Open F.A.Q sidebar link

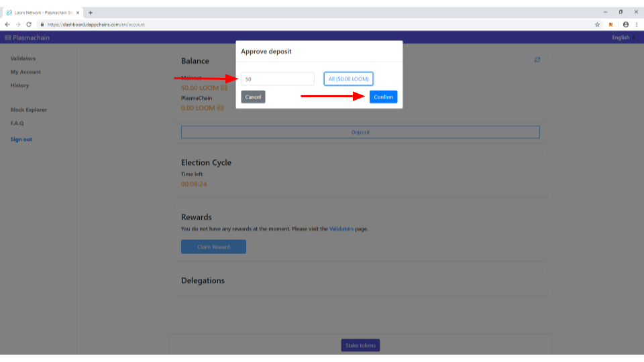[x=17, y=123]
